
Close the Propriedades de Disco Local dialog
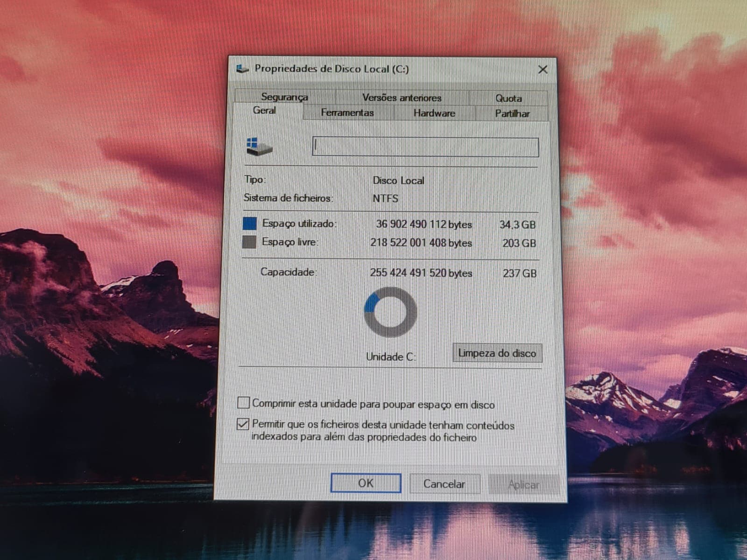tap(543, 70)
